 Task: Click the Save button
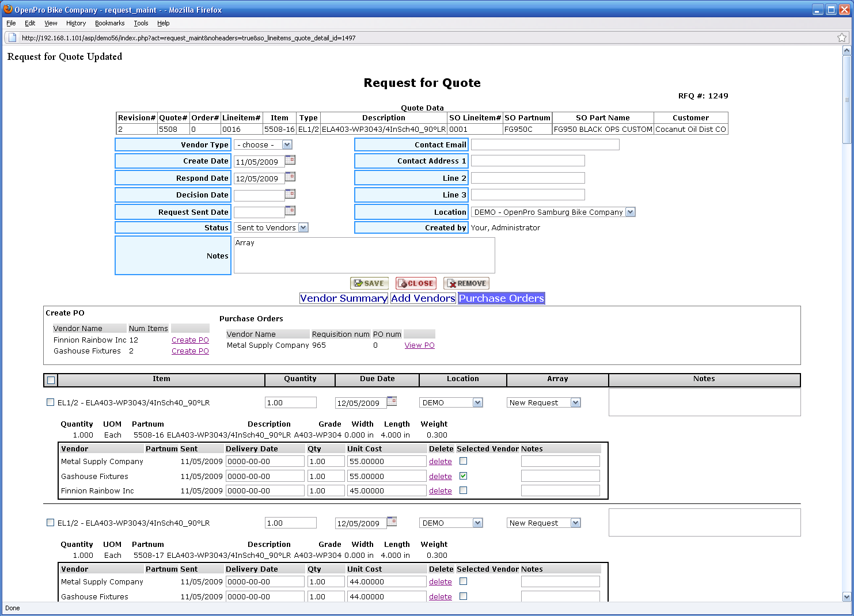[x=369, y=283]
